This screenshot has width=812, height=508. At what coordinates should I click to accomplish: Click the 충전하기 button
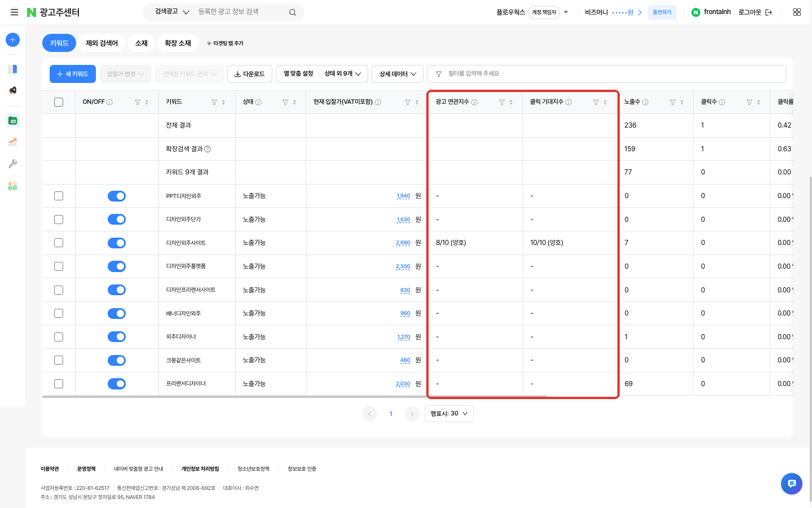[x=662, y=12]
